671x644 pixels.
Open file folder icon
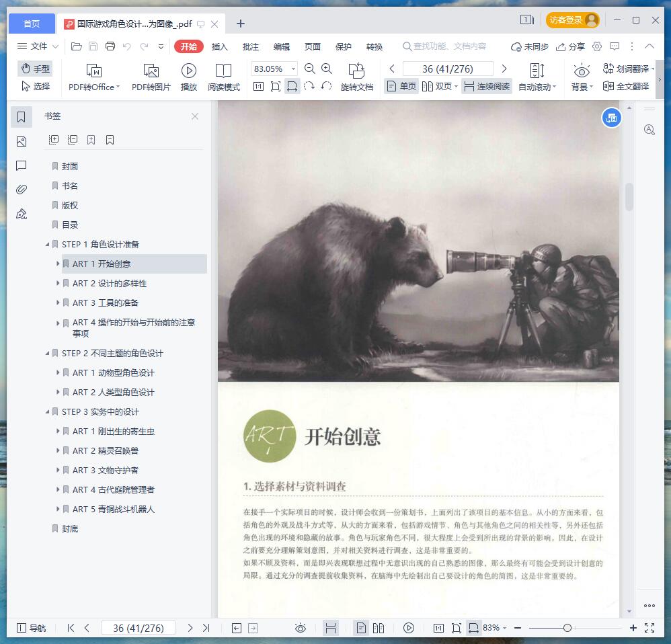click(x=76, y=46)
